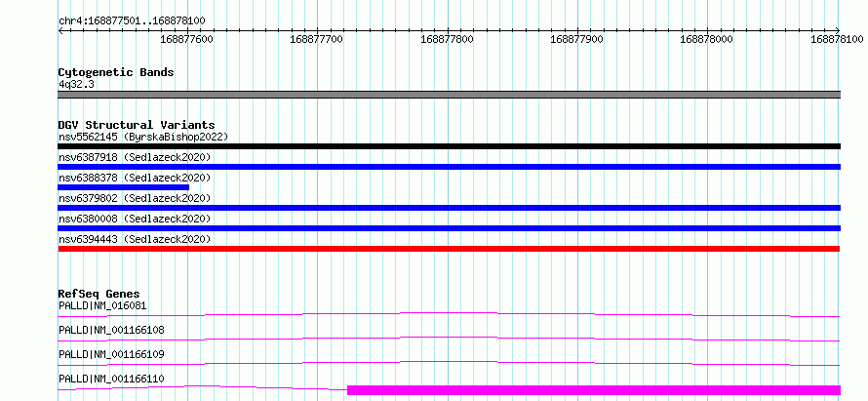
Task: Click the nsv6380008 (Sedlazeck2020) label
Action: click(135, 219)
